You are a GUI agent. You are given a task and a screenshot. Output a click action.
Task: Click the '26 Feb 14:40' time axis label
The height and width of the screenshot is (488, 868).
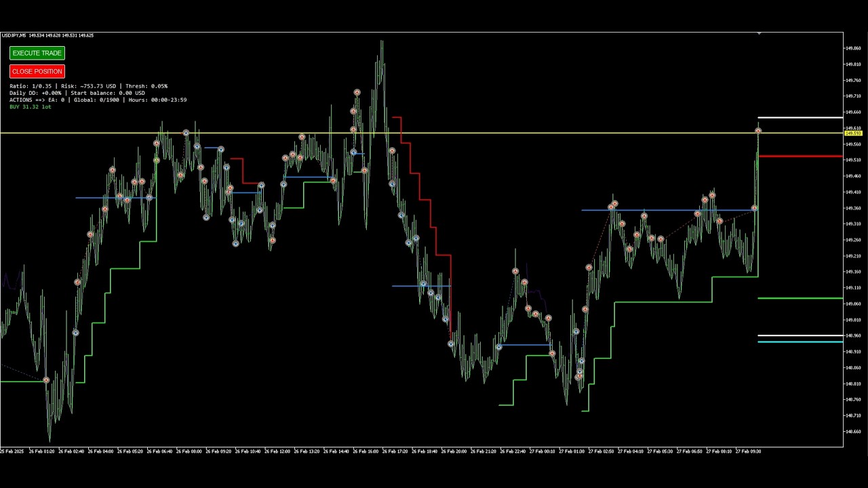pos(336,451)
